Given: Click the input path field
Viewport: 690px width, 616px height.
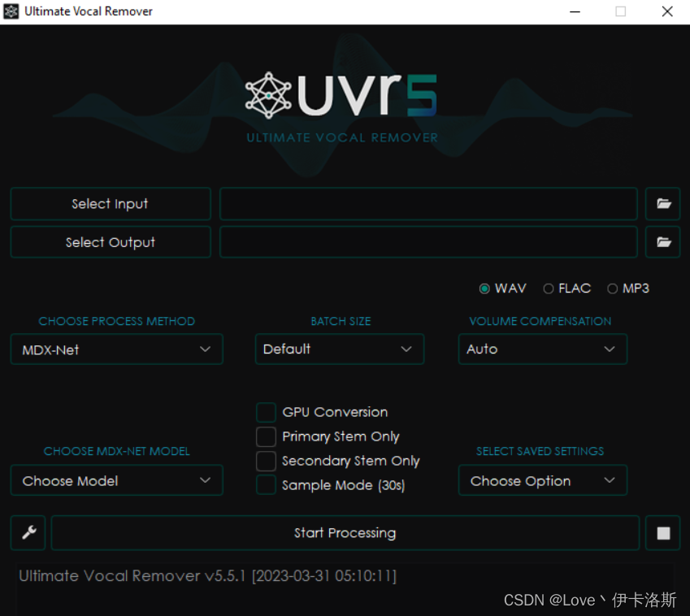Looking at the screenshot, I should click(x=428, y=204).
